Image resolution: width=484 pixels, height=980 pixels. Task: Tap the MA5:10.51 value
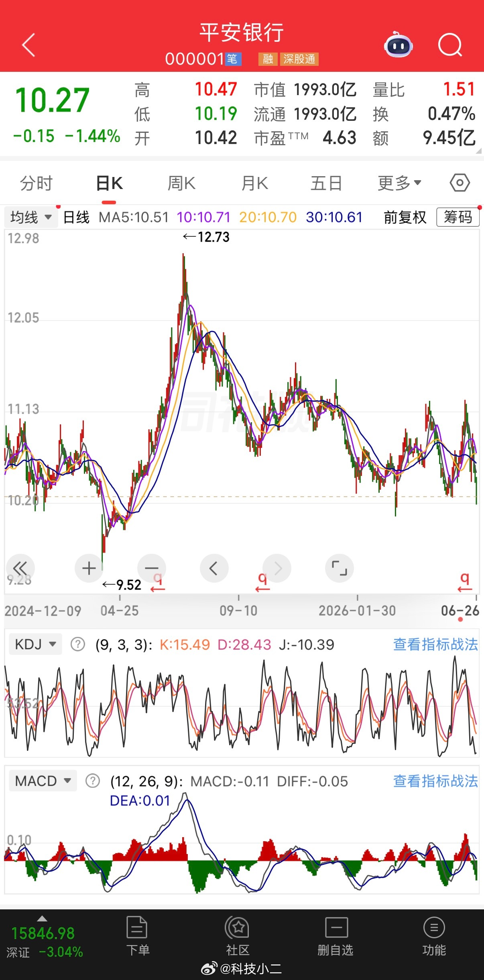(134, 218)
